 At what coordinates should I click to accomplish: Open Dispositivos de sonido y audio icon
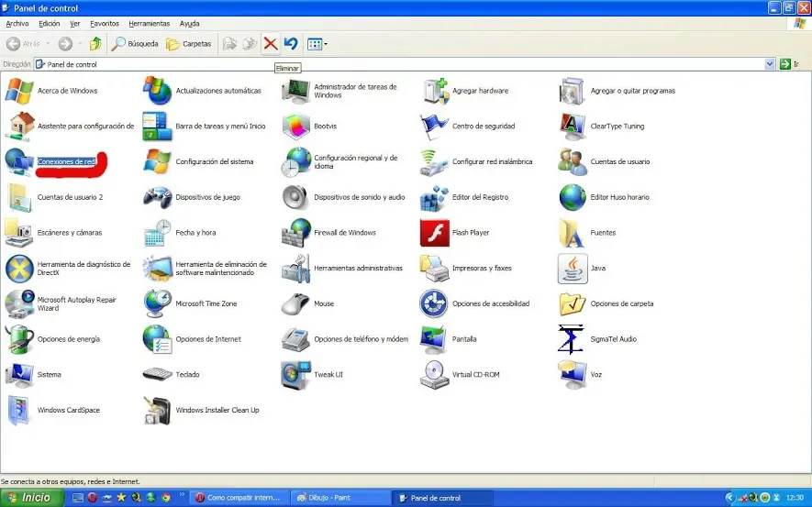pos(295,197)
